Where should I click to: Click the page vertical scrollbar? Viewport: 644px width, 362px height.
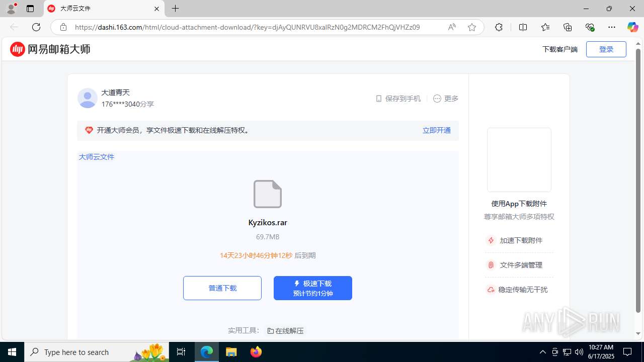(638, 180)
